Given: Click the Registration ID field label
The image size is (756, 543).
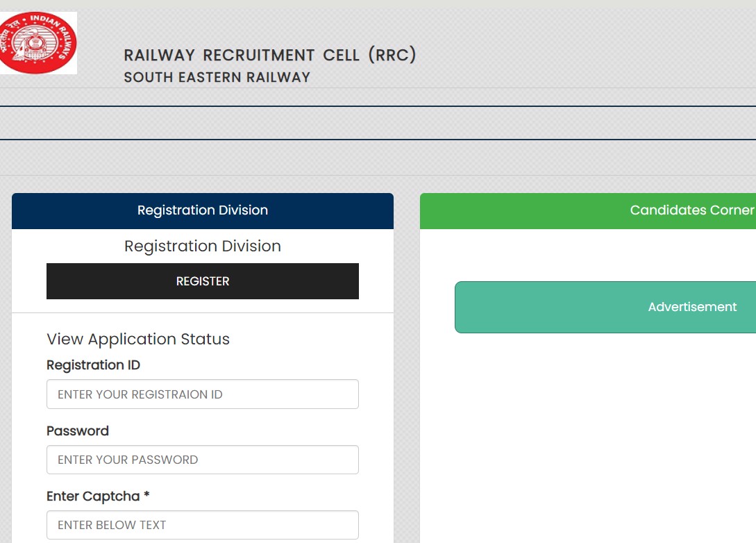Looking at the screenshot, I should pyautogui.click(x=93, y=365).
